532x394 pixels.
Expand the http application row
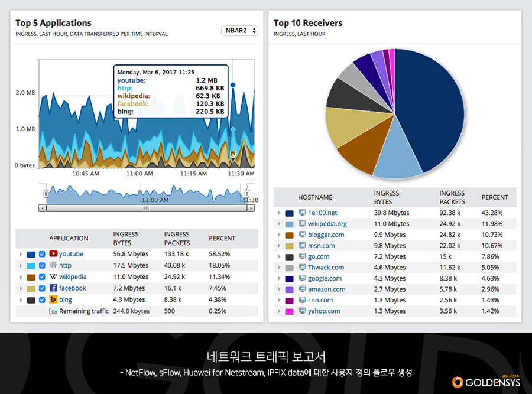[x=21, y=266]
